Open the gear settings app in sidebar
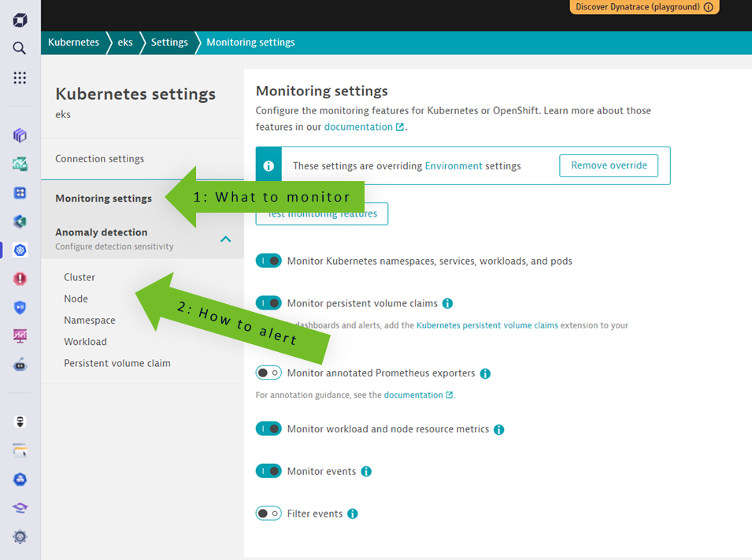The image size is (752, 560). pos(20,536)
